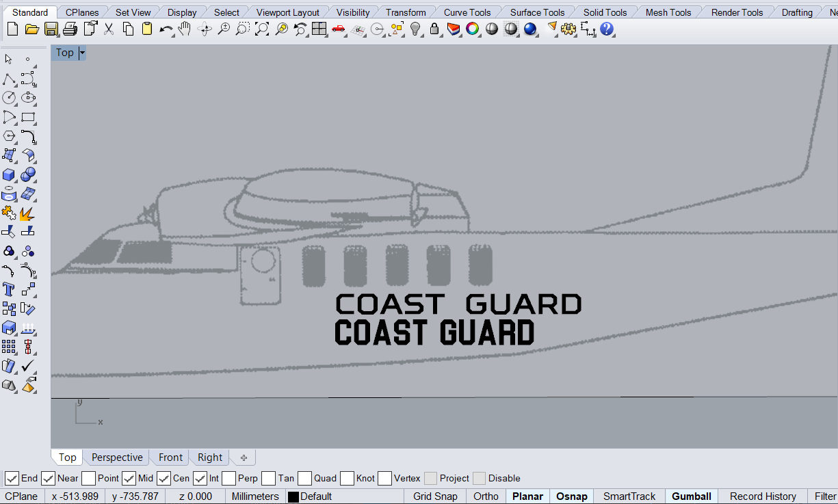The width and height of the screenshot is (838, 504).
Task: Open the CPlane coordinate system selector
Action: tap(22, 496)
